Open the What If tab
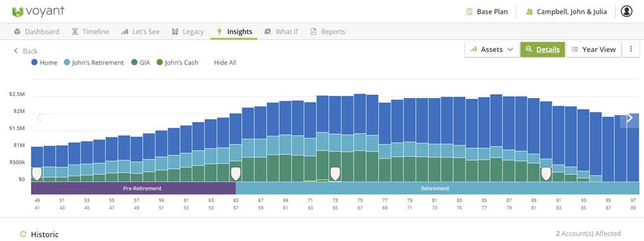 click(282, 31)
